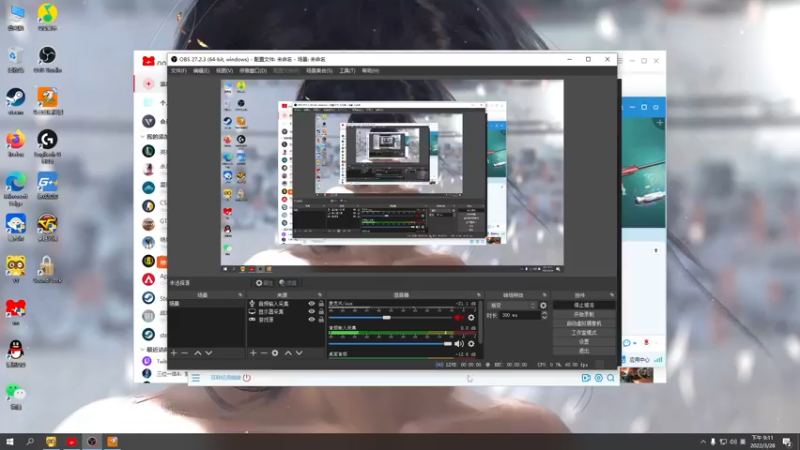Open the File menu in OBS
The height and width of the screenshot is (450, 800).
point(179,71)
